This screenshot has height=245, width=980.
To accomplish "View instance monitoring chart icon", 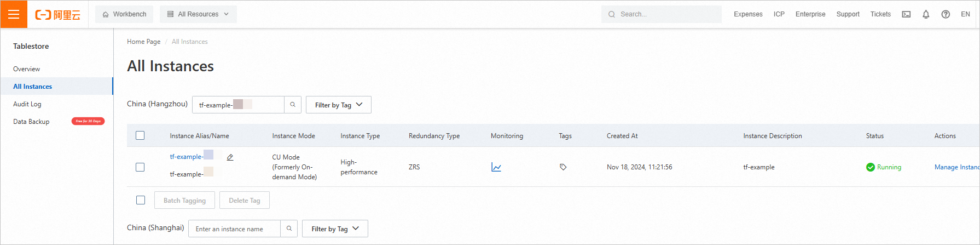I will coord(496,167).
